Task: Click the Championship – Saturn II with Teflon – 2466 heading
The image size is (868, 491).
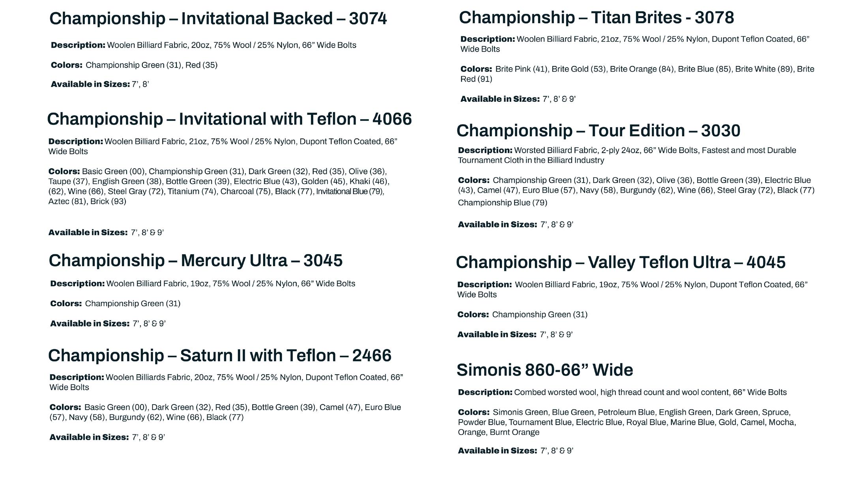Action: [x=219, y=355]
